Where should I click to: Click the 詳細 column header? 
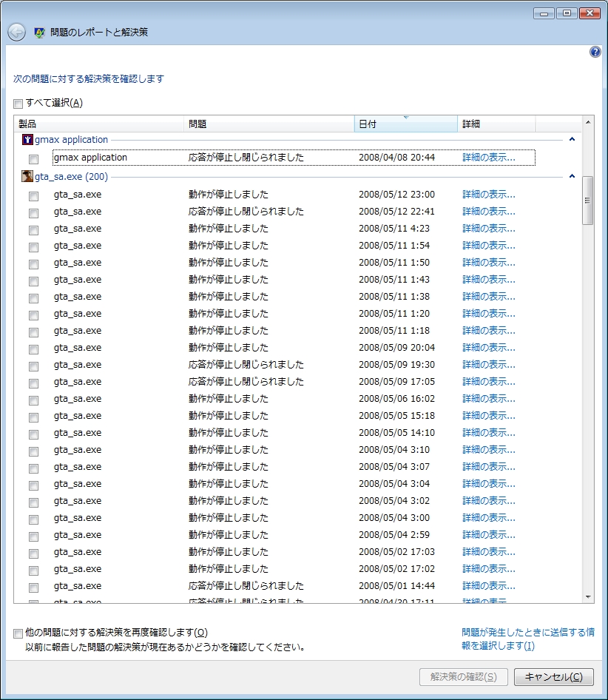point(496,124)
